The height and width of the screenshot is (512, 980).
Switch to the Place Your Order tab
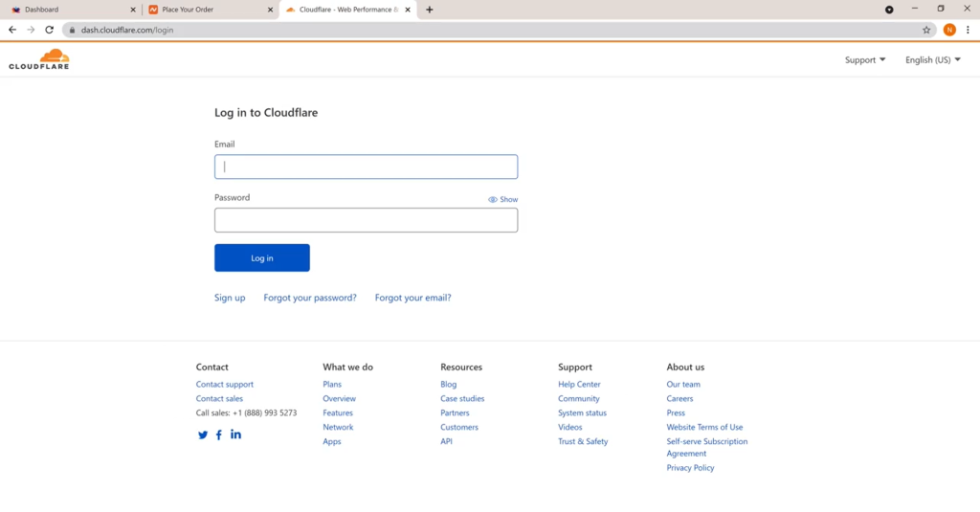click(211, 10)
